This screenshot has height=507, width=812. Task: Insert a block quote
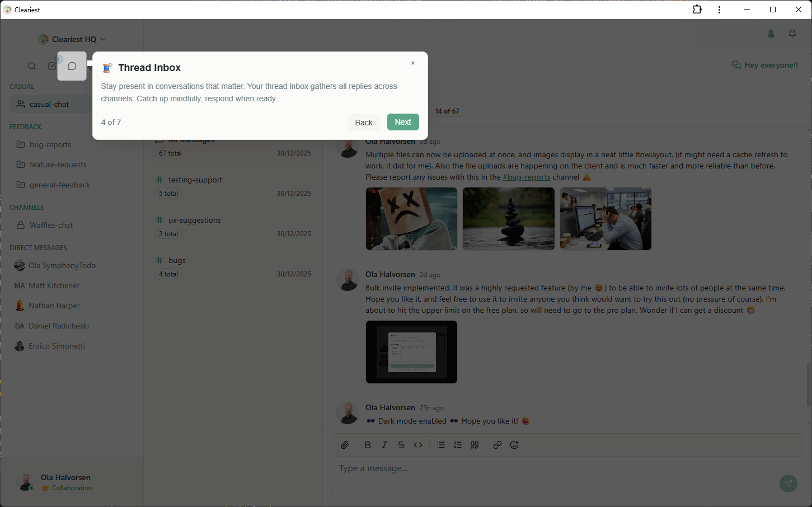475,445
